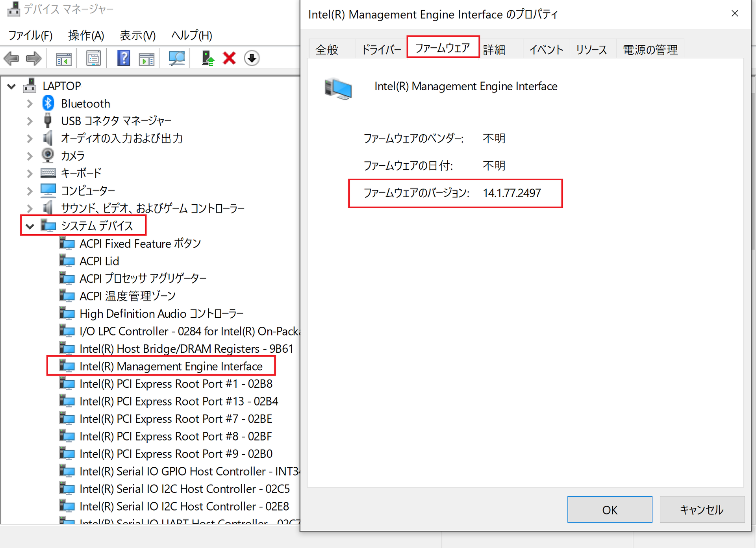Expand the サウンド、ビデオ category chevron
Image resolution: width=756 pixels, height=548 pixels.
(x=30, y=208)
